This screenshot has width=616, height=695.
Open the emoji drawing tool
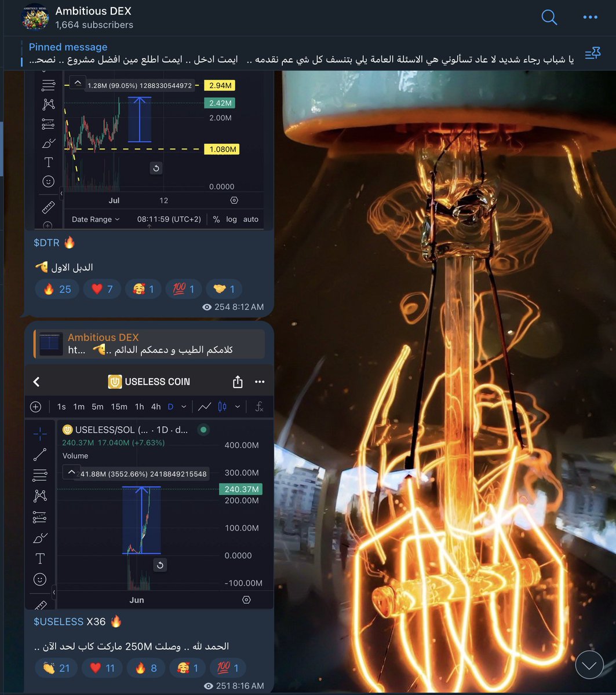(39, 579)
